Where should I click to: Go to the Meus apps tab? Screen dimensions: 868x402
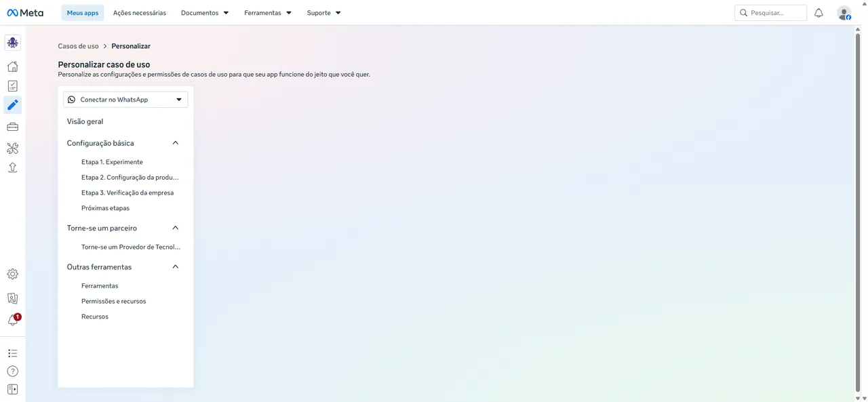point(83,13)
